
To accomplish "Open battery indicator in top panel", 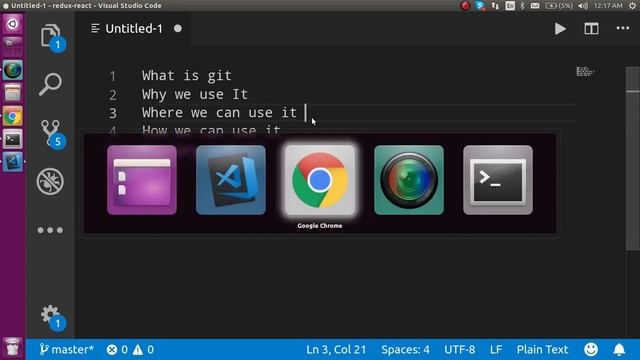I will 559,6.
